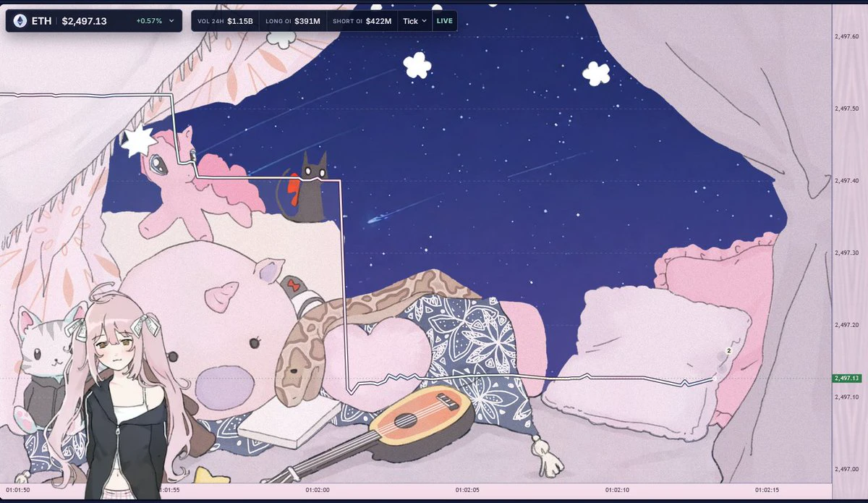
Task: Toggle the LIVE mode button
Action: coord(444,21)
